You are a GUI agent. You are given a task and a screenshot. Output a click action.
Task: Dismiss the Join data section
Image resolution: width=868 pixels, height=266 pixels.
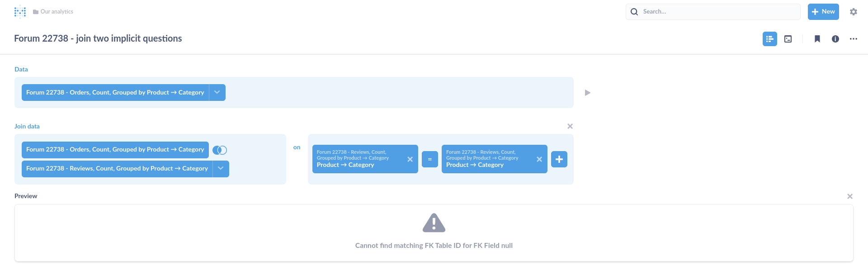[570, 126]
